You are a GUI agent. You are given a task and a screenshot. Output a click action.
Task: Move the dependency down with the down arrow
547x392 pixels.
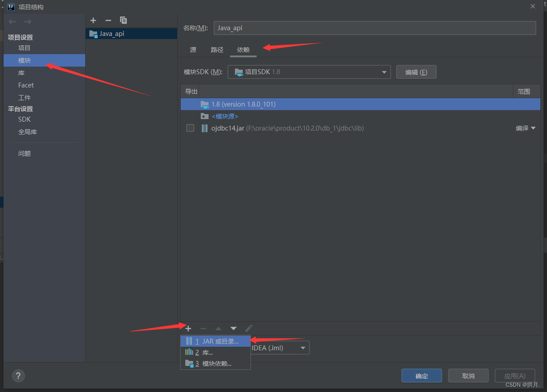[233, 328]
